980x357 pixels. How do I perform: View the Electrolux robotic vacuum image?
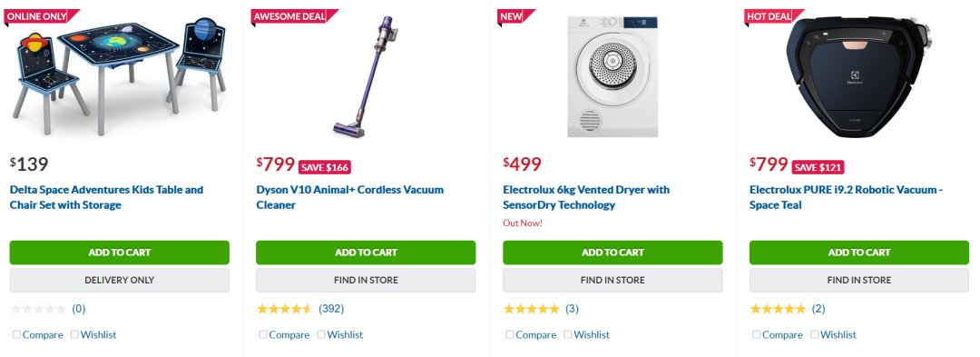pos(859,77)
